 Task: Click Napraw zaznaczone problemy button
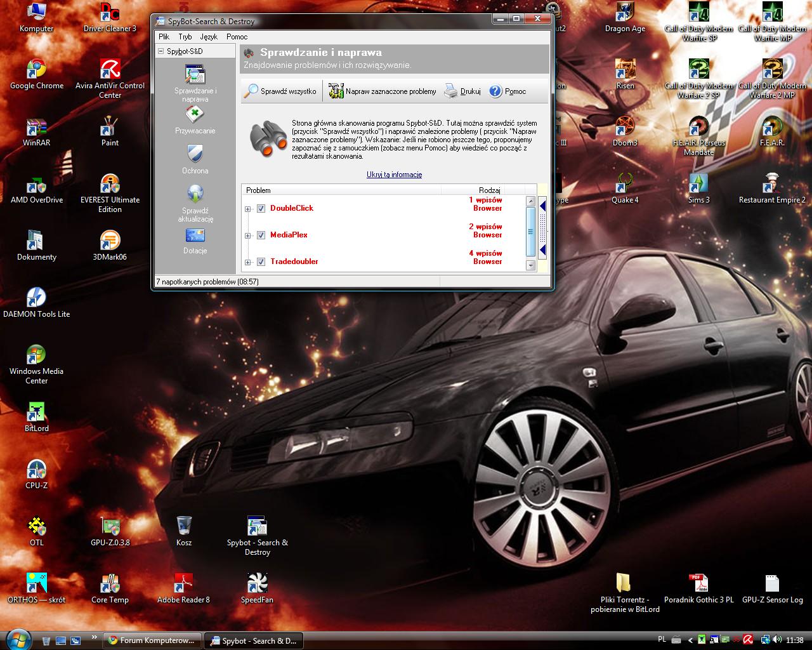click(x=383, y=91)
